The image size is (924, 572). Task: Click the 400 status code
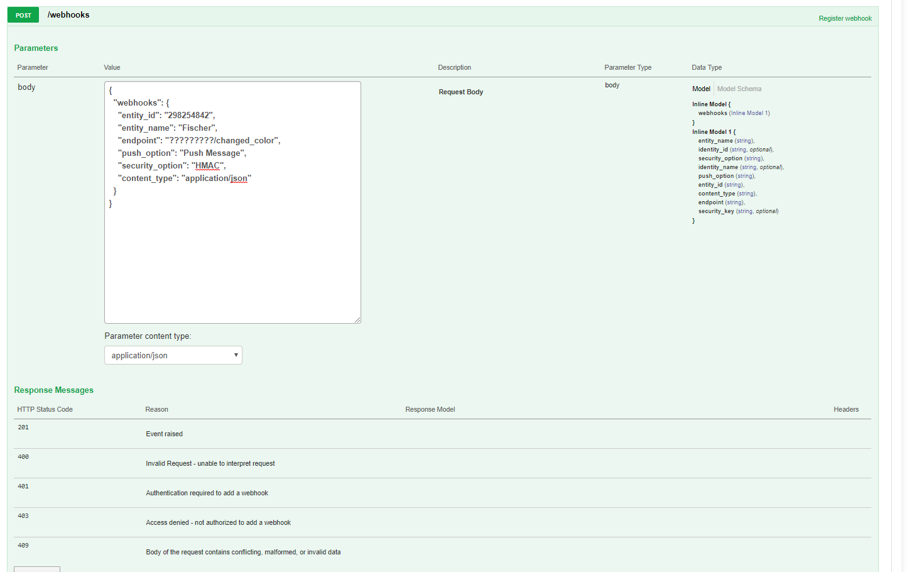point(23,457)
